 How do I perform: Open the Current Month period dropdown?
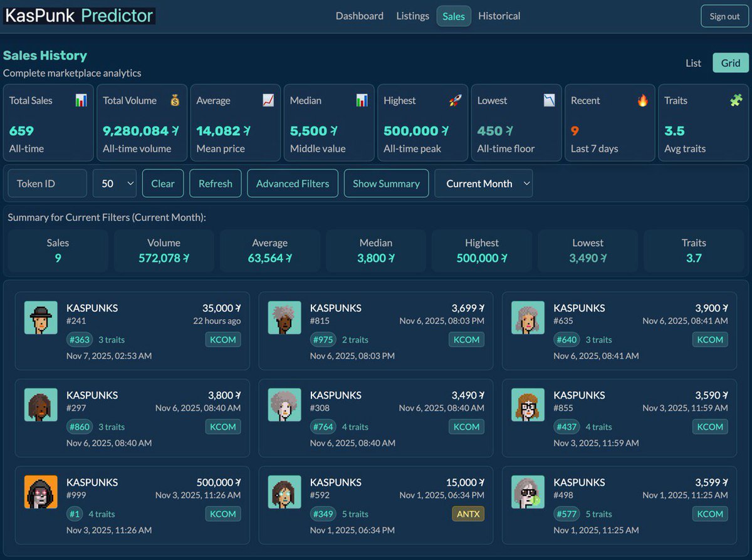pyautogui.click(x=484, y=184)
